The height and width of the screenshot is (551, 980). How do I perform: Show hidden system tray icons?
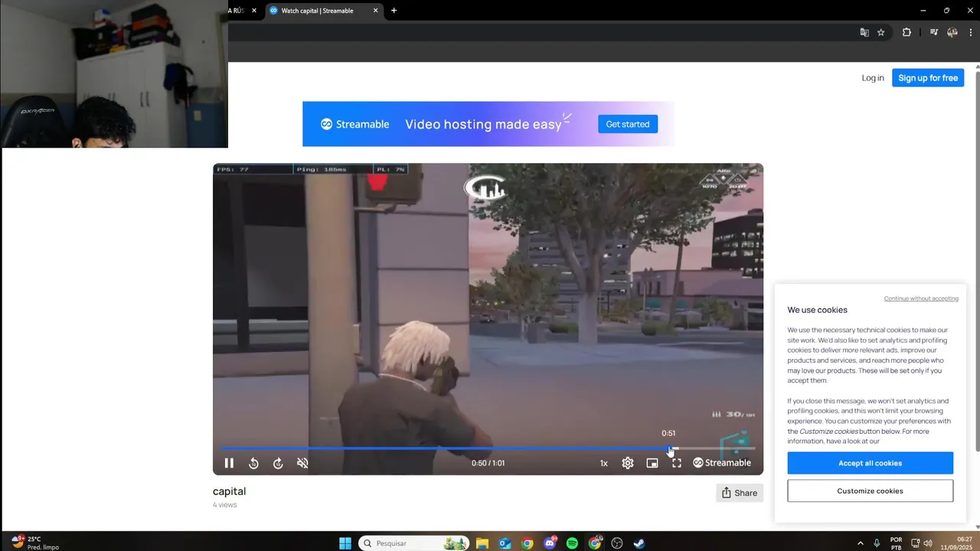tap(860, 543)
